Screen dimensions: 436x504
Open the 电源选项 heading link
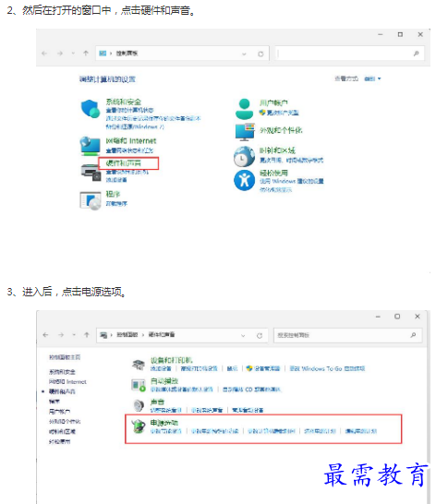click(x=164, y=423)
